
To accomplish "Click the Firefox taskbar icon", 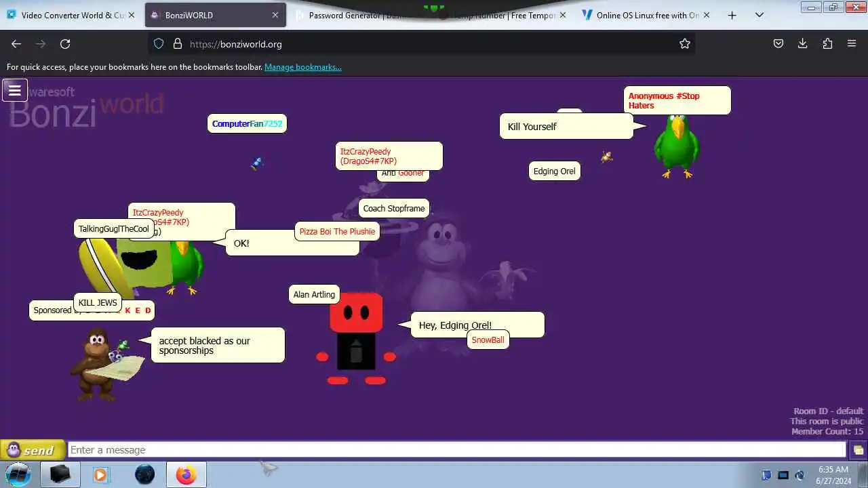I will tap(186, 474).
